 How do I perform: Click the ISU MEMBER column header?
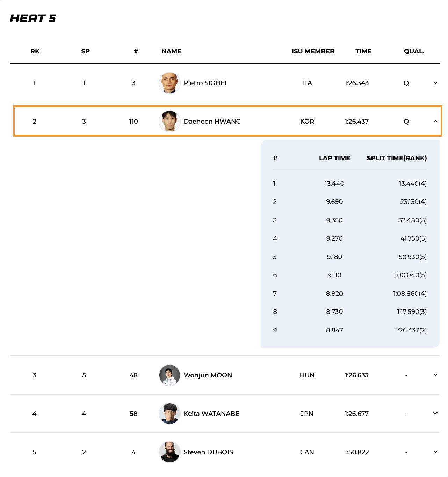point(313,51)
